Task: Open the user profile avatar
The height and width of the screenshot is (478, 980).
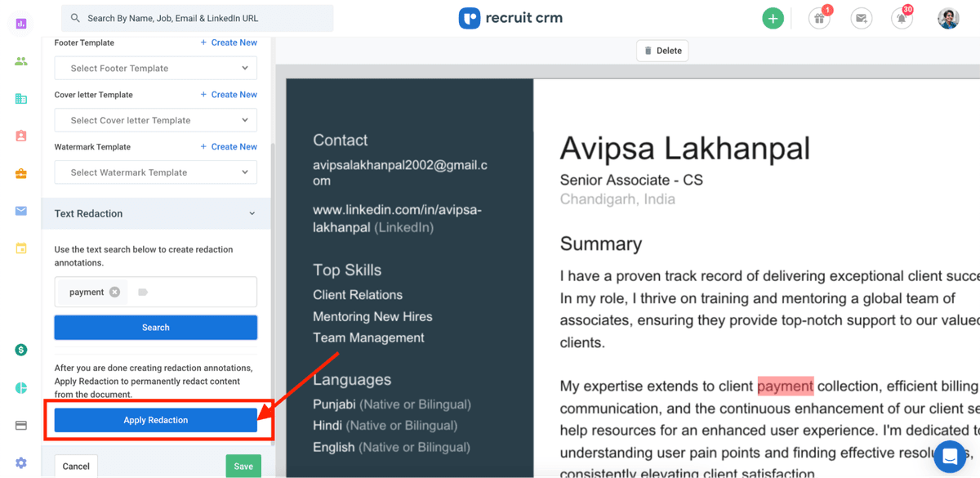Action: point(948,18)
